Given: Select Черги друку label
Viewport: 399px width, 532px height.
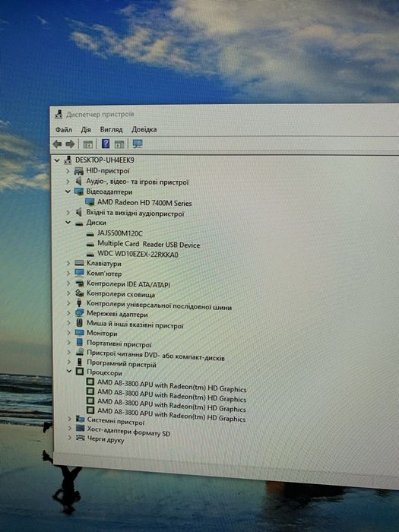Looking at the screenshot, I should (106, 440).
